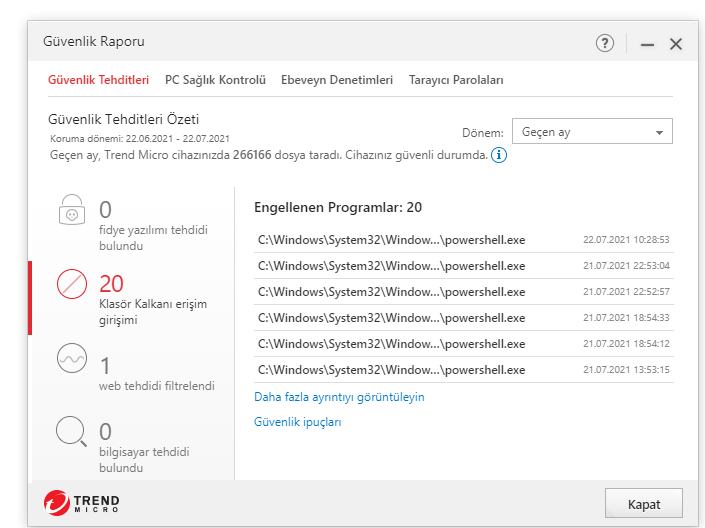Click the computer threat magnifier icon

pyautogui.click(x=71, y=431)
